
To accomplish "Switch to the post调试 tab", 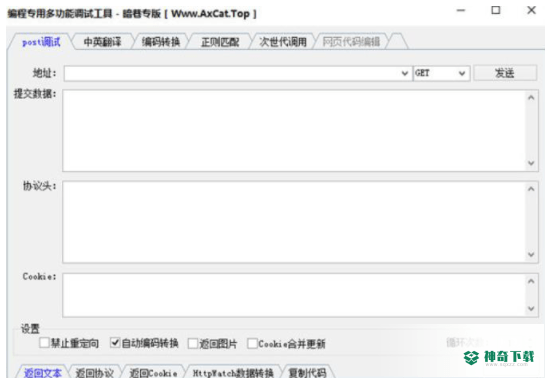I will click(x=41, y=42).
